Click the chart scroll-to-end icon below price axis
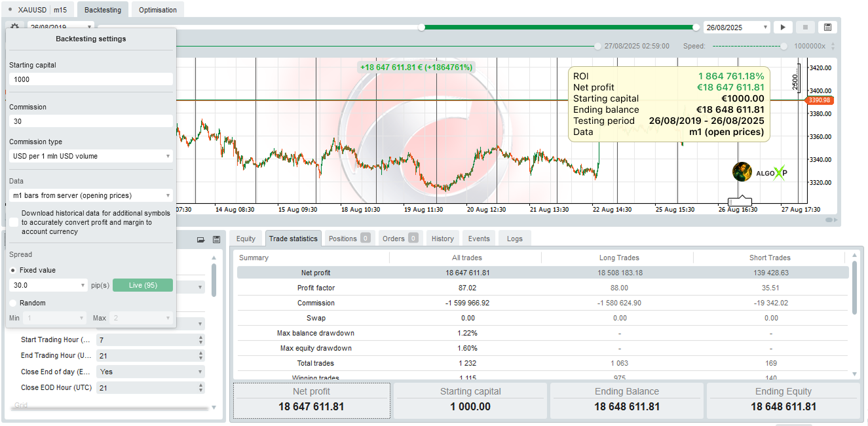The width and height of the screenshot is (868, 426). pos(832,220)
